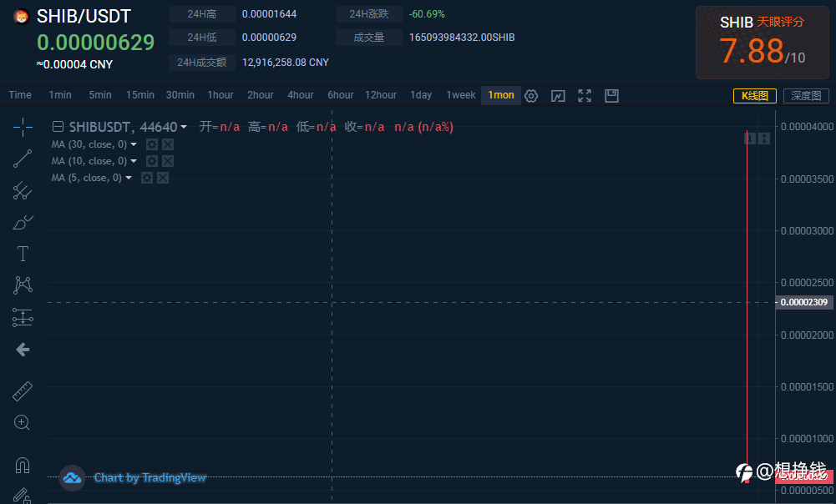Select the 2hour interval
The width and height of the screenshot is (836, 504).
coord(261,95)
